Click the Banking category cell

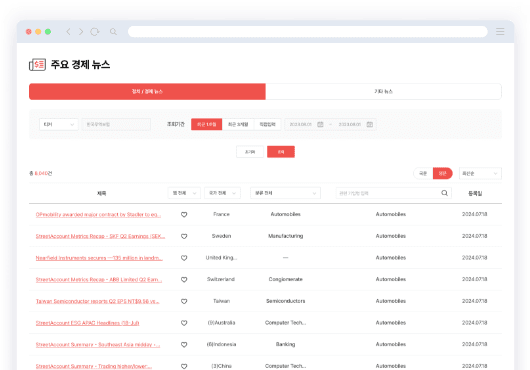pyautogui.click(x=286, y=344)
